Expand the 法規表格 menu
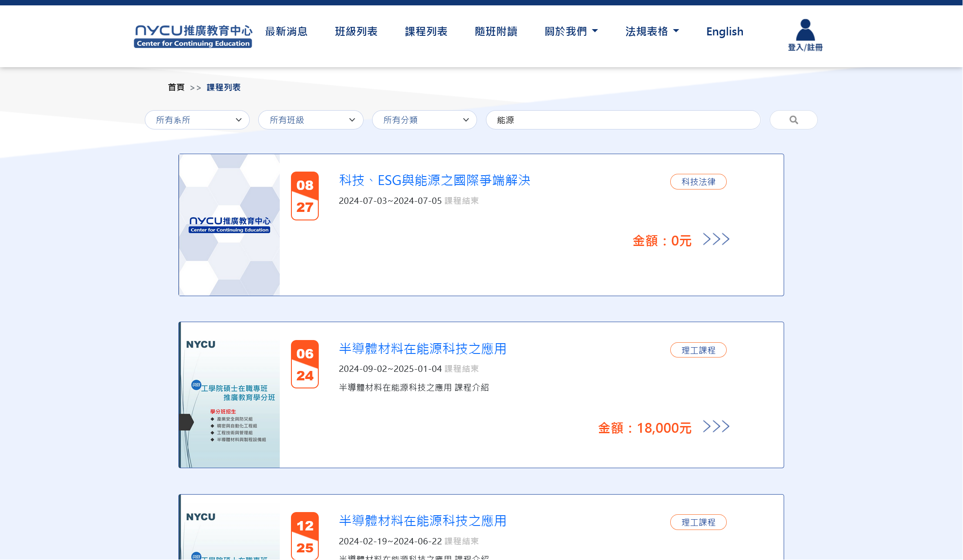The height and width of the screenshot is (560, 963). point(652,31)
